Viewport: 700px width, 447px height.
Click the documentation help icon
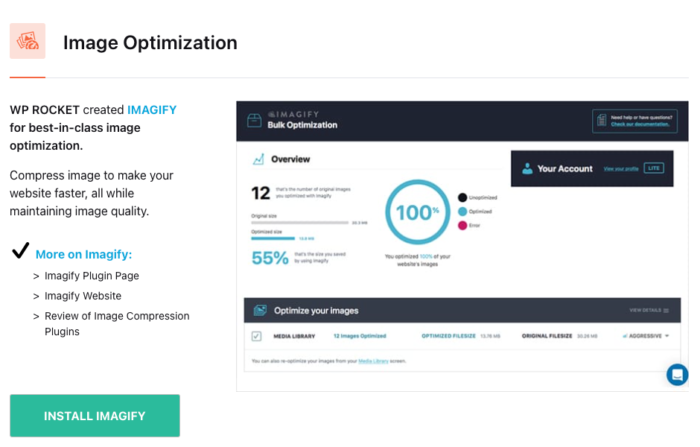coord(601,121)
